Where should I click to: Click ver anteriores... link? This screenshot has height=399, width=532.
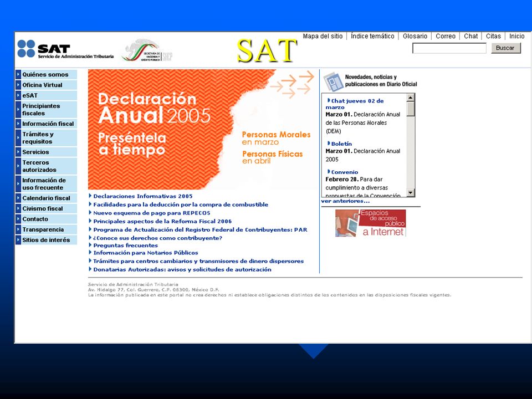(x=345, y=201)
